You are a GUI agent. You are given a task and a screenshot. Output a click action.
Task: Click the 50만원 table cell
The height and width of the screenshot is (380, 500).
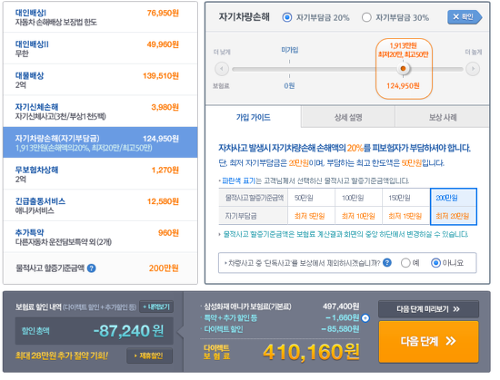tap(311, 198)
